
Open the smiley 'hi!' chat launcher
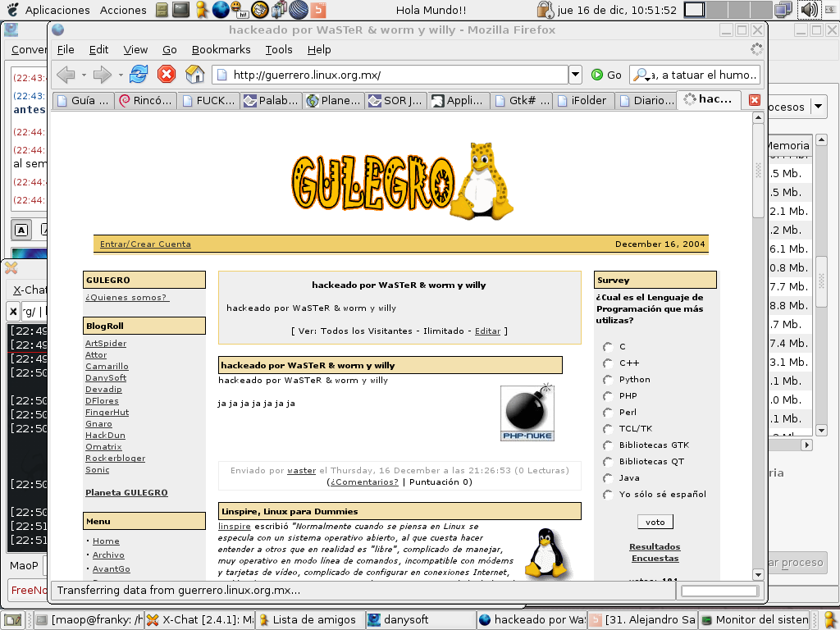pos(240,10)
